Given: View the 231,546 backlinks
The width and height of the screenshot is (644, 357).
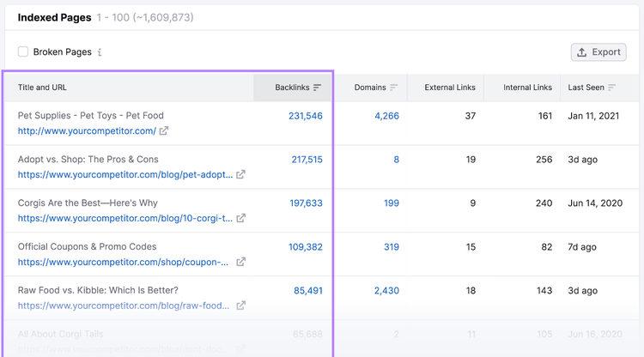Looking at the screenshot, I should 305,116.
